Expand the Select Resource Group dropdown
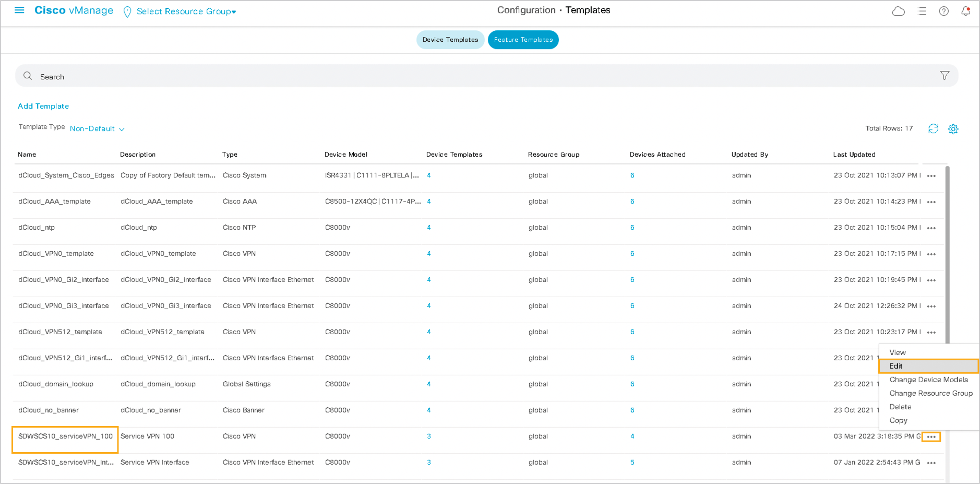This screenshot has height=484, width=980. point(186,11)
